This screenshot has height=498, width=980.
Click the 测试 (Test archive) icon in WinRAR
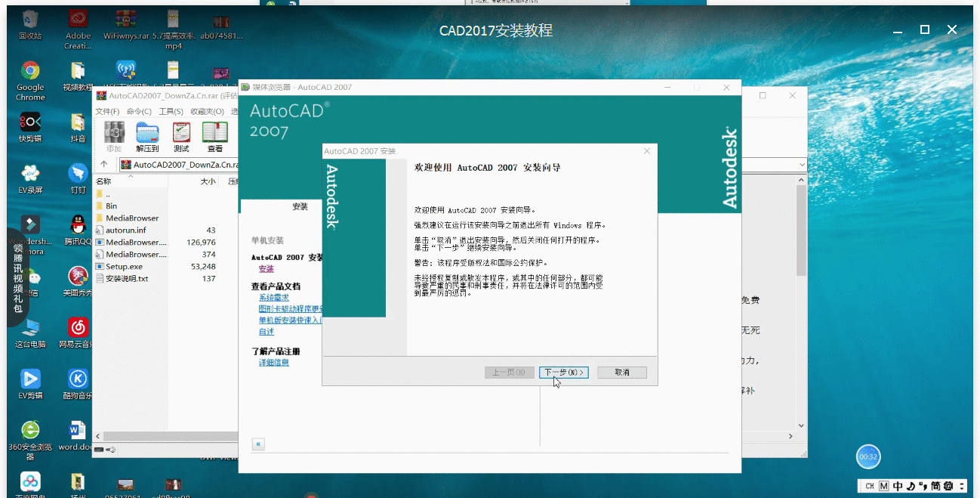point(180,138)
